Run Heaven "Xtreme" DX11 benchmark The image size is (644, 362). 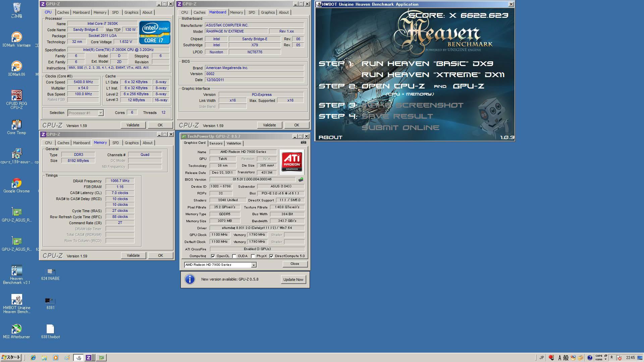[433, 75]
